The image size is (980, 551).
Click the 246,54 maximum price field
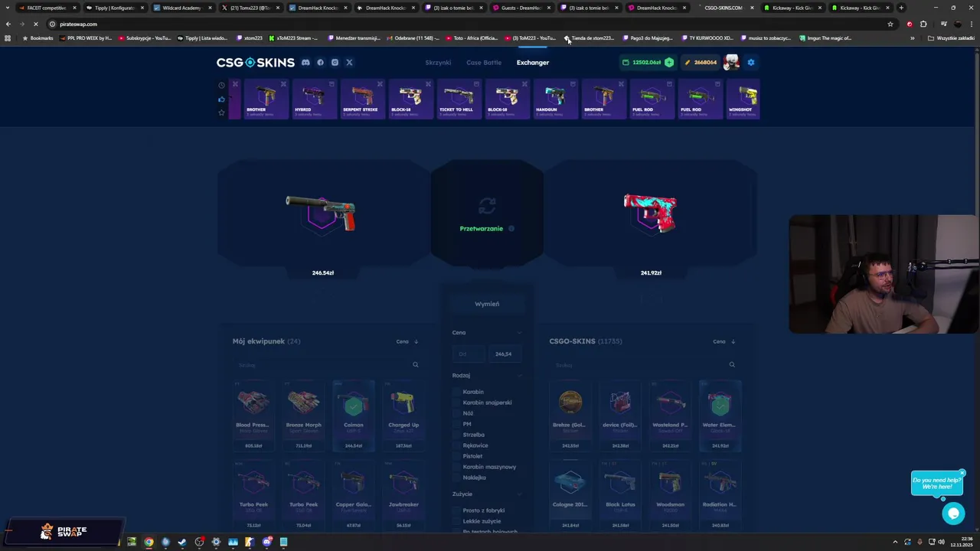click(505, 354)
